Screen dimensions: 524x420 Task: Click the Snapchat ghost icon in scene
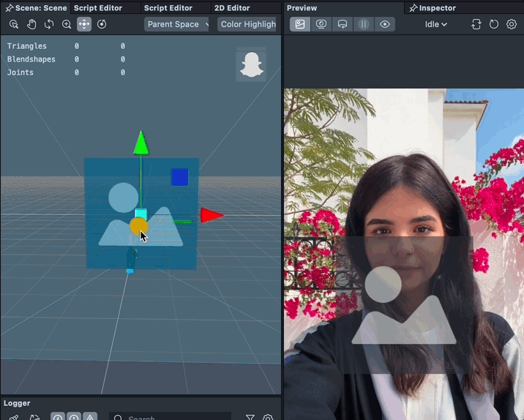pos(252,65)
